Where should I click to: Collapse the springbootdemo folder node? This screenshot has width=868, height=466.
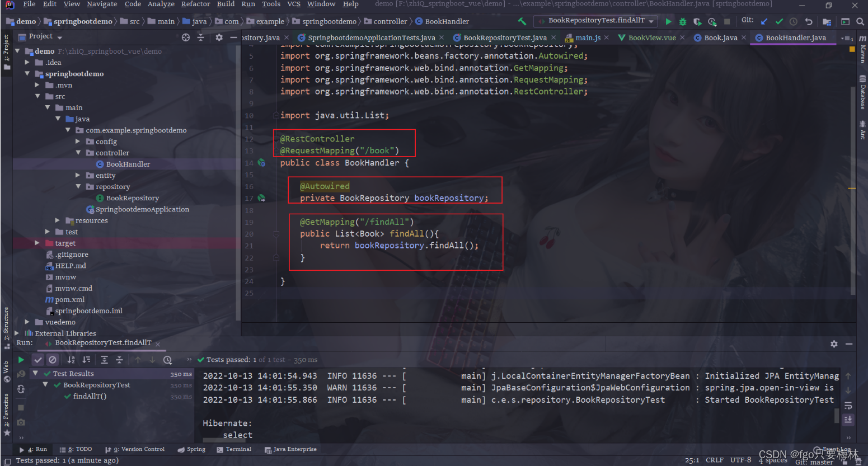[27, 74]
